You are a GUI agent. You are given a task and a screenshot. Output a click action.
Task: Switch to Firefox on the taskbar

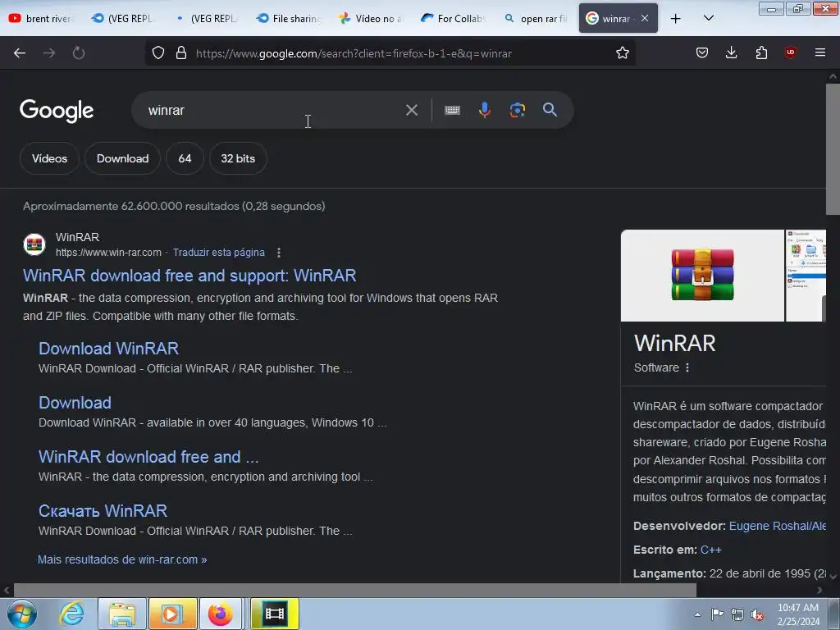coord(220,614)
